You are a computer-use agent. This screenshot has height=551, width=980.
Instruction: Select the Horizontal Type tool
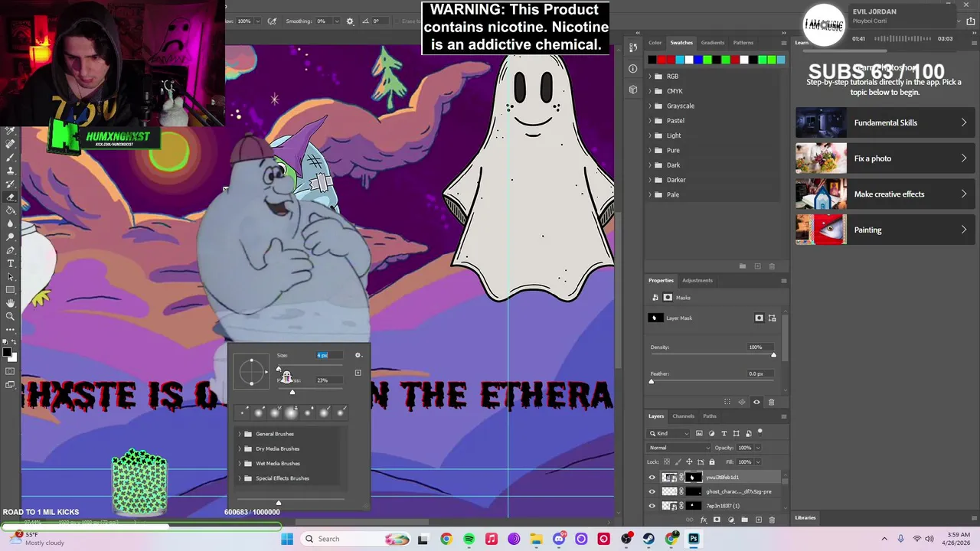point(11,263)
